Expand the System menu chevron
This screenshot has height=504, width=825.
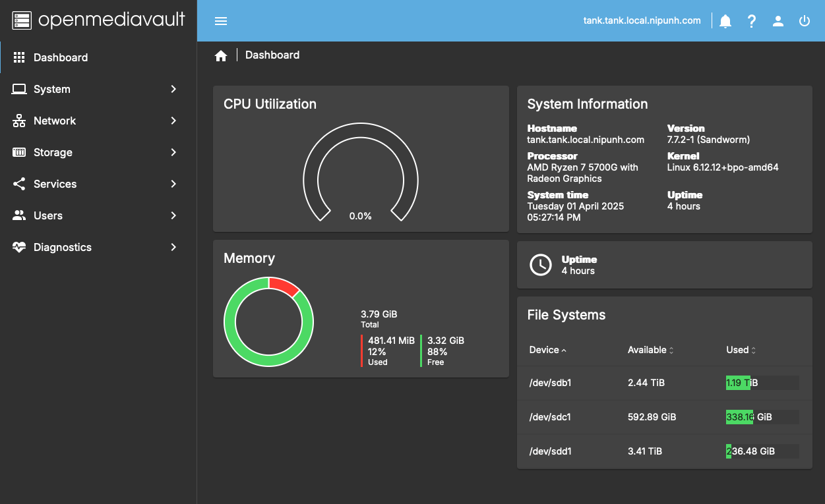[x=173, y=89]
